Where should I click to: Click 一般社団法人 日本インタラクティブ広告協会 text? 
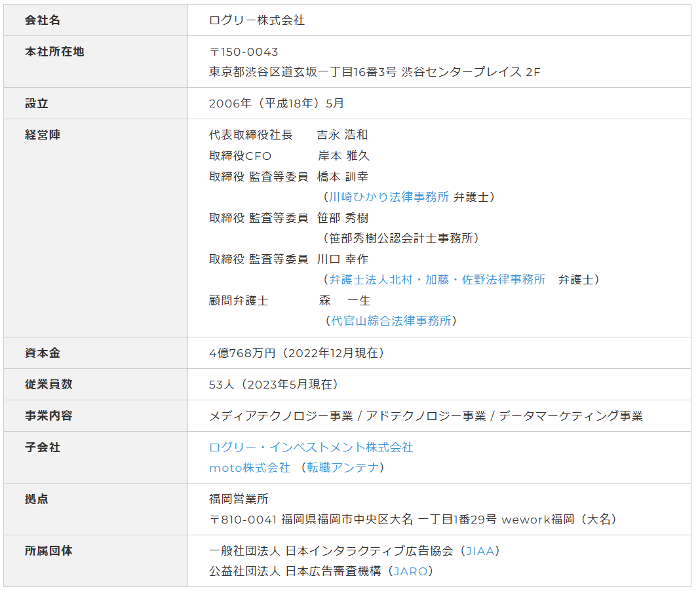point(331,551)
